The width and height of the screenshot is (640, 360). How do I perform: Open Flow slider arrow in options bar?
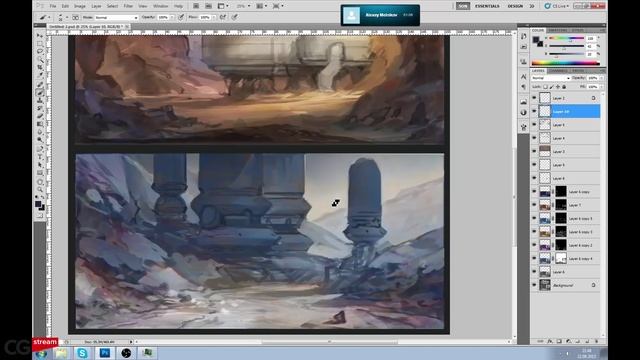[214, 18]
